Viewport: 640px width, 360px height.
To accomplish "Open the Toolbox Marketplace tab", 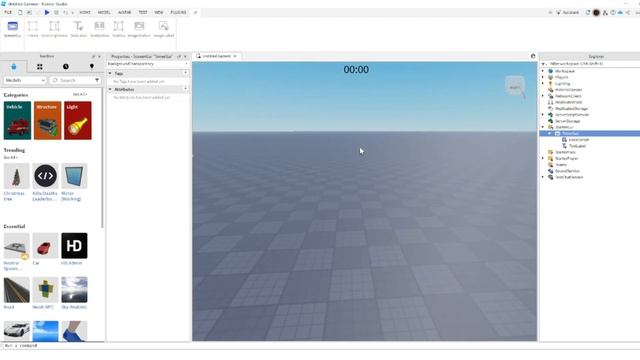I will click(13, 67).
